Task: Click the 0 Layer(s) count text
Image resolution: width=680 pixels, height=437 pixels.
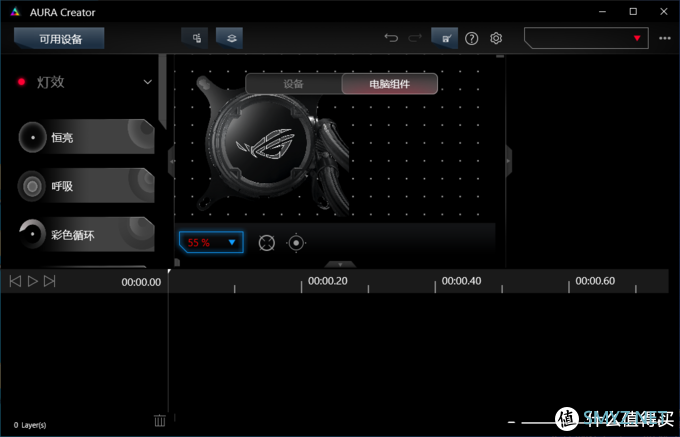Action: 30,425
